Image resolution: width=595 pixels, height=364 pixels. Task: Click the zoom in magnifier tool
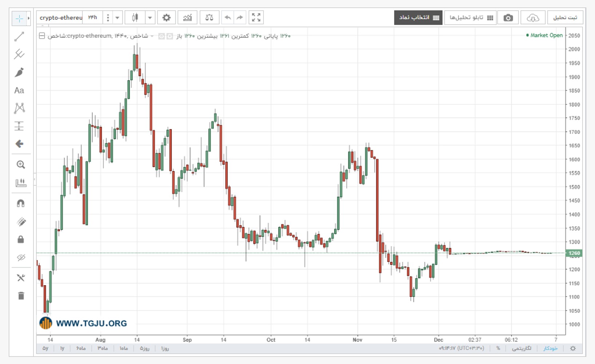coord(21,165)
